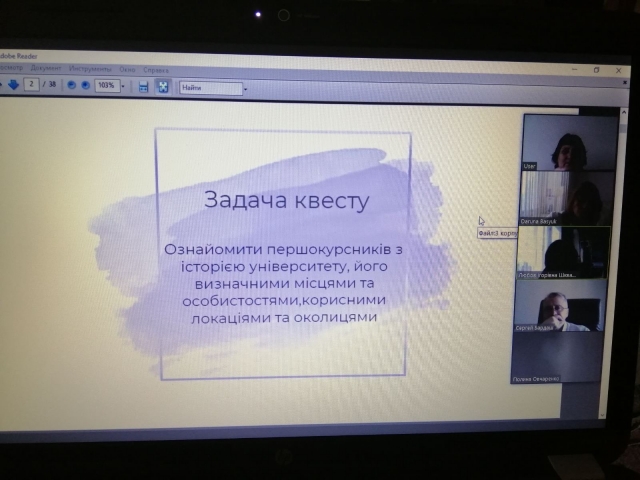This screenshot has height=480, width=640.
Task: Toggle the scrolling page display icon
Action: pos(143,87)
